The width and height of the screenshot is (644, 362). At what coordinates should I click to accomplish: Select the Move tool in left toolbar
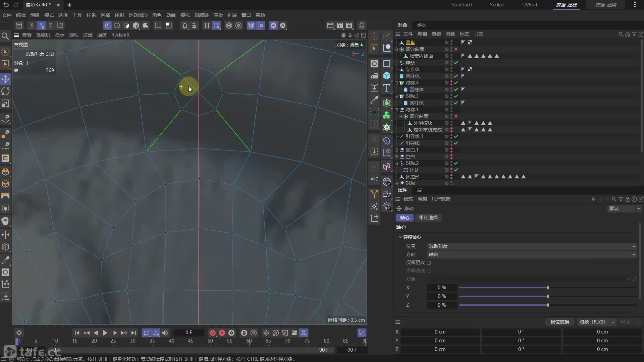click(5, 79)
